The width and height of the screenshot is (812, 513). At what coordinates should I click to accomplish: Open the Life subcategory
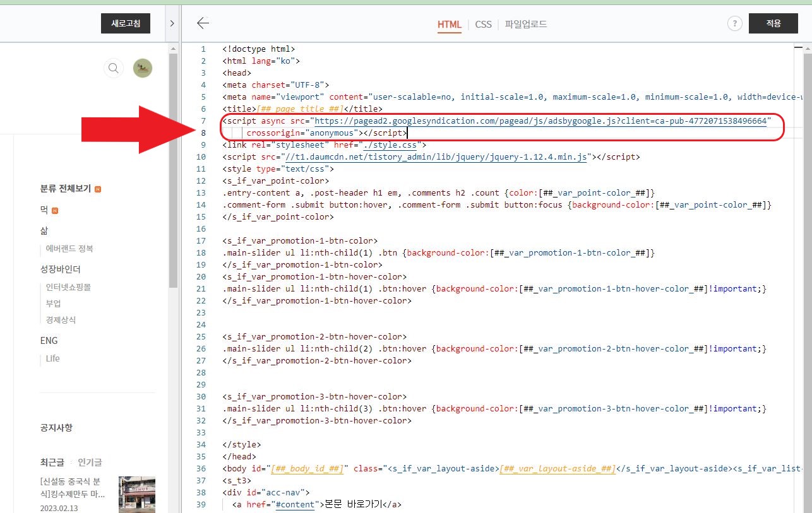tap(52, 358)
